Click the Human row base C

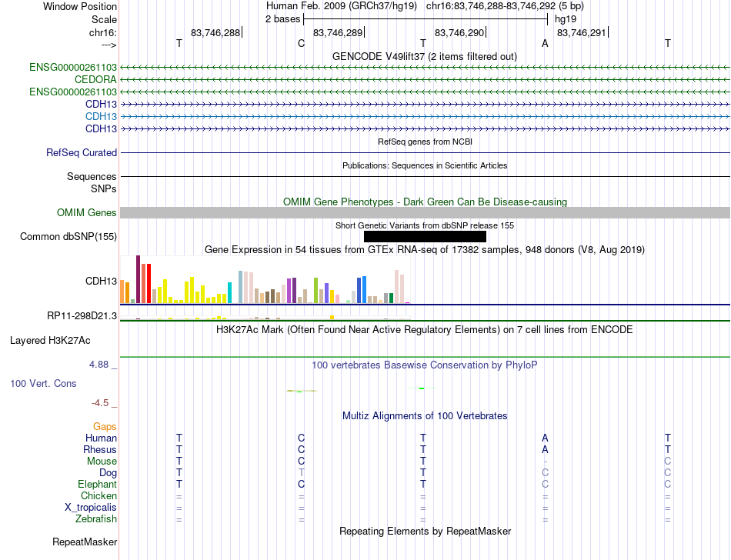pyautogui.click(x=301, y=438)
